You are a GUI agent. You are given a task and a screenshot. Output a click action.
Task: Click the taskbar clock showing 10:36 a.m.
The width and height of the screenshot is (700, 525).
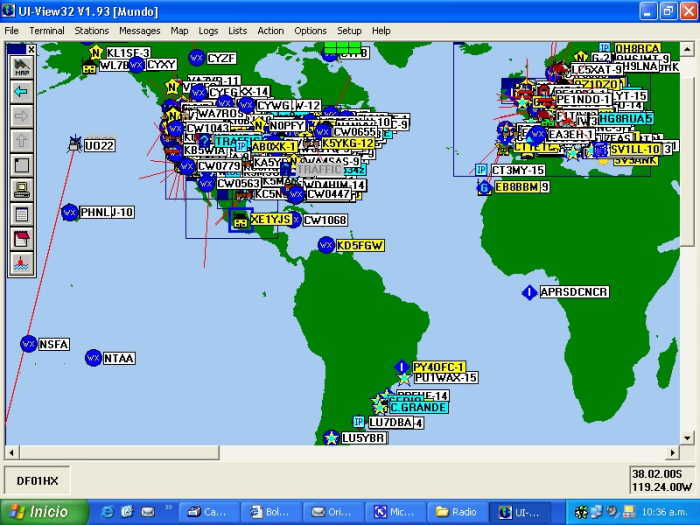pyautogui.click(x=665, y=512)
